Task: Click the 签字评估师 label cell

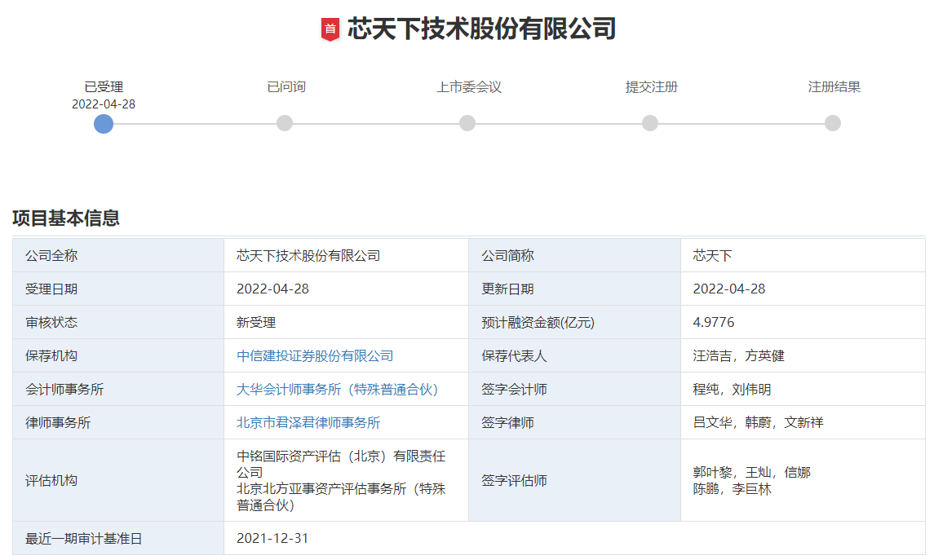Action: click(575, 480)
